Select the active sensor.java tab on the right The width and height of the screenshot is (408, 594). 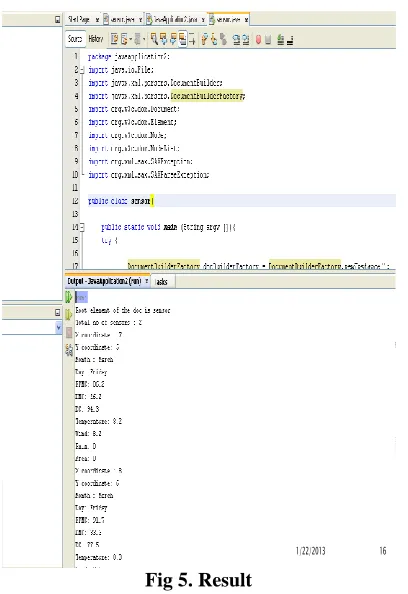pyautogui.click(x=228, y=19)
